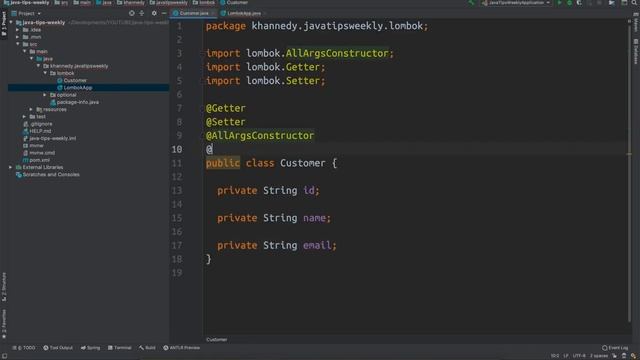Click the Run with Coverage icon

pyautogui.click(x=579, y=2)
